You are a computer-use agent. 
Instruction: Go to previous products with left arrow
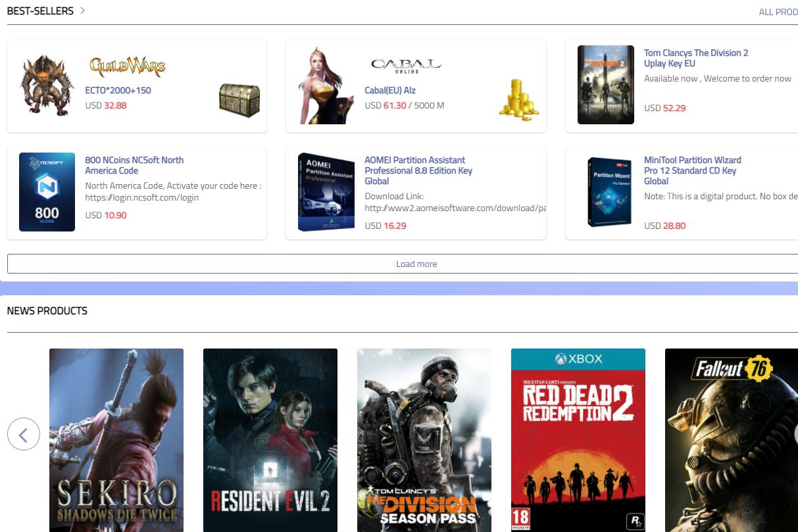pos(24,434)
